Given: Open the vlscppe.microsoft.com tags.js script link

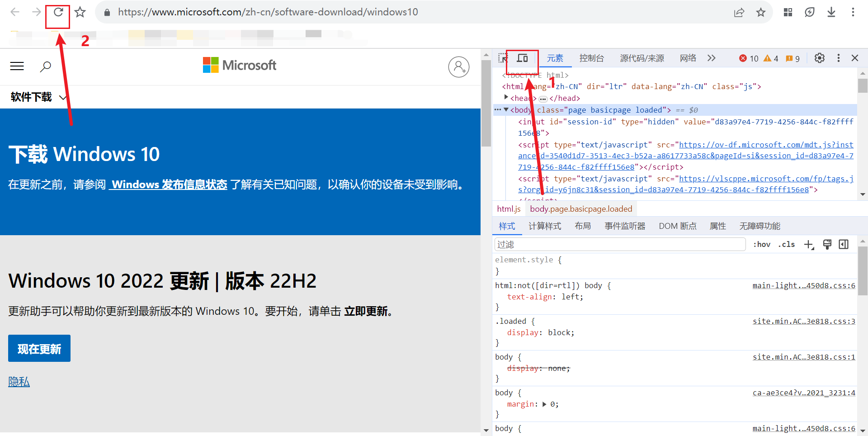Looking at the screenshot, I should (686, 185).
